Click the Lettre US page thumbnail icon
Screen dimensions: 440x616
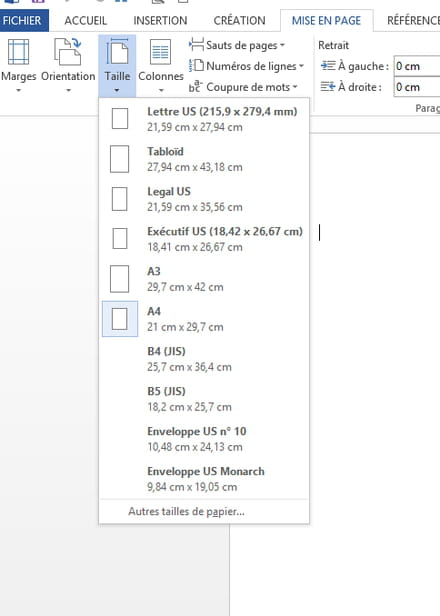(119, 119)
